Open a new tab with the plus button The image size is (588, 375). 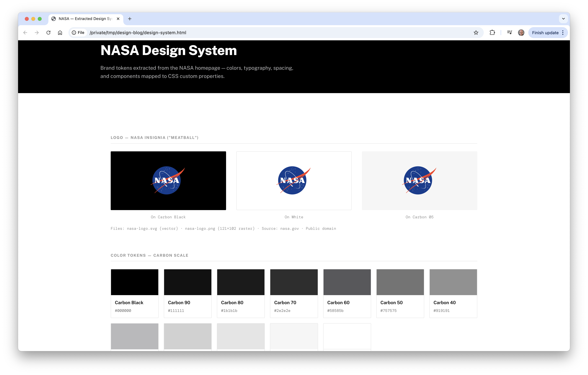pyautogui.click(x=130, y=19)
